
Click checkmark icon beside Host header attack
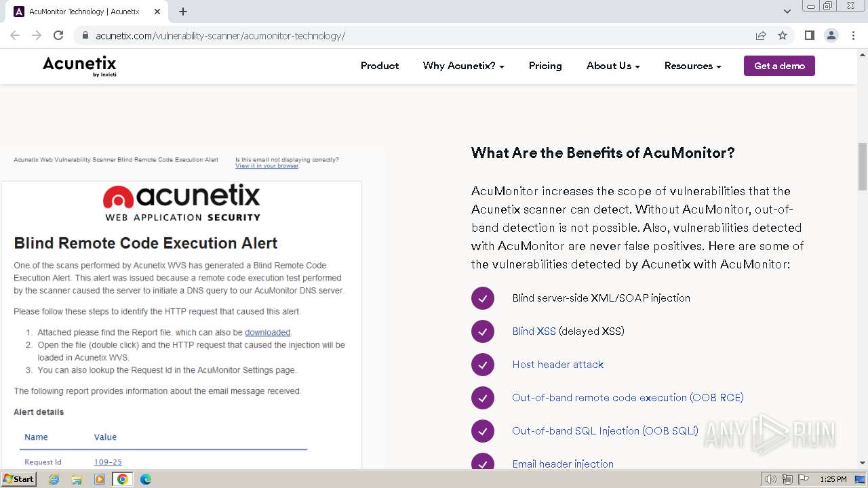click(483, 365)
